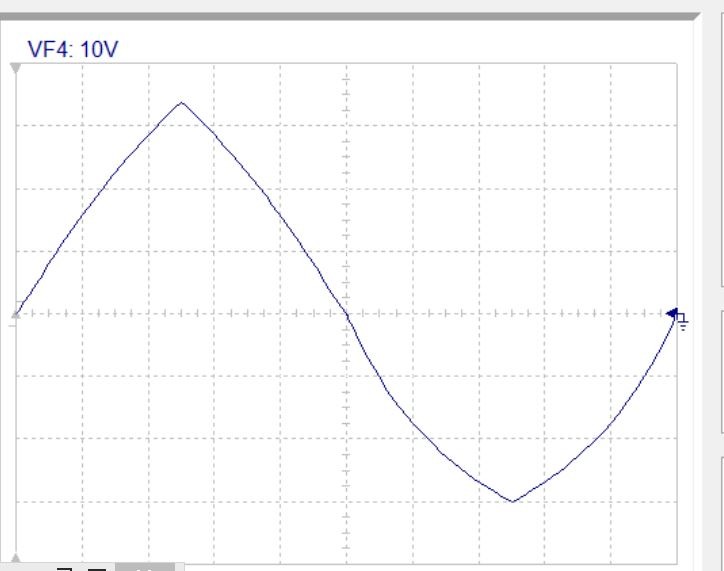
Task: Select the upper cursor triangle at top-left
Action: coord(16,69)
